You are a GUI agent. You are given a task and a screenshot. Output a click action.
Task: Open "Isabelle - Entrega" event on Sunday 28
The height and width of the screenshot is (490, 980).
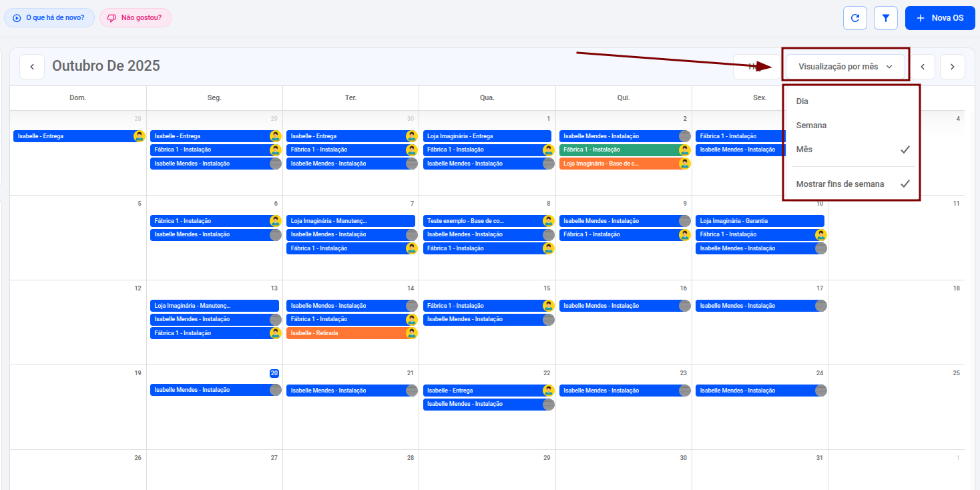(79, 136)
